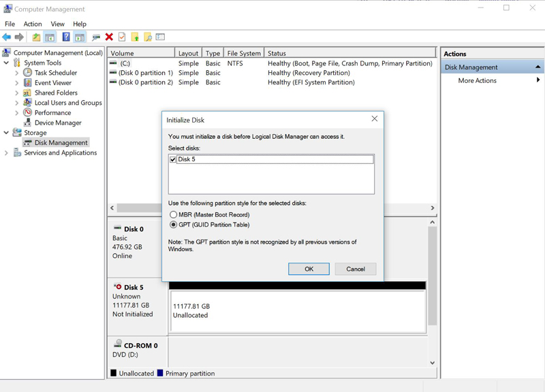
Task: Expand the Shared Folders tree node
Action: pos(17,93)
